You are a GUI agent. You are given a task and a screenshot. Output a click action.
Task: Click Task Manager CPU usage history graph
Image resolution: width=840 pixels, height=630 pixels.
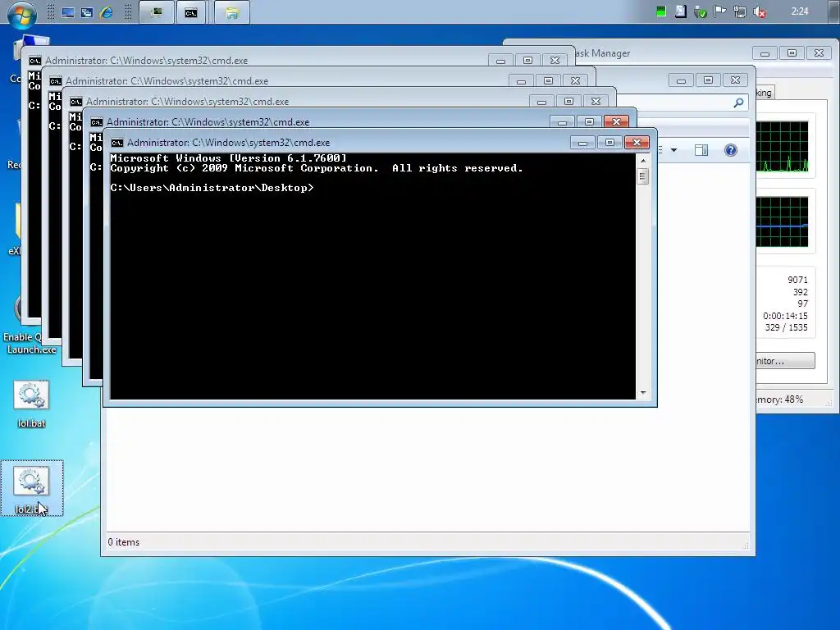(782, 146)
